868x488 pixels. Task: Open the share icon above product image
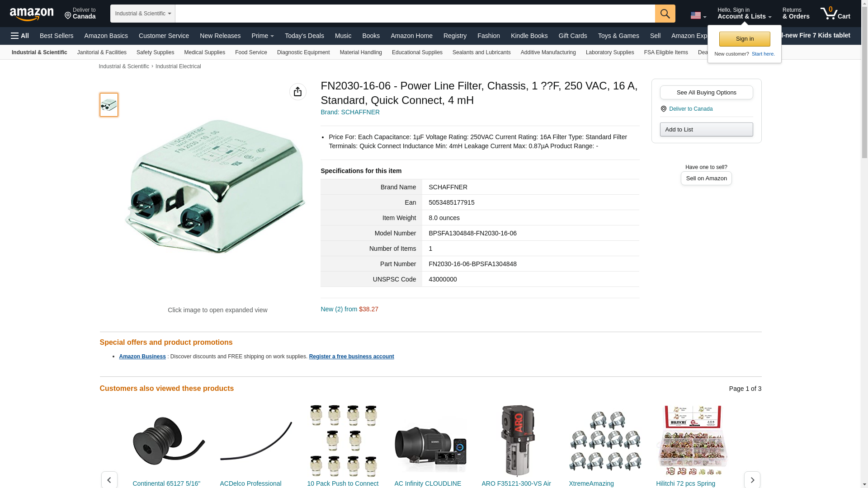coord(297,92)
